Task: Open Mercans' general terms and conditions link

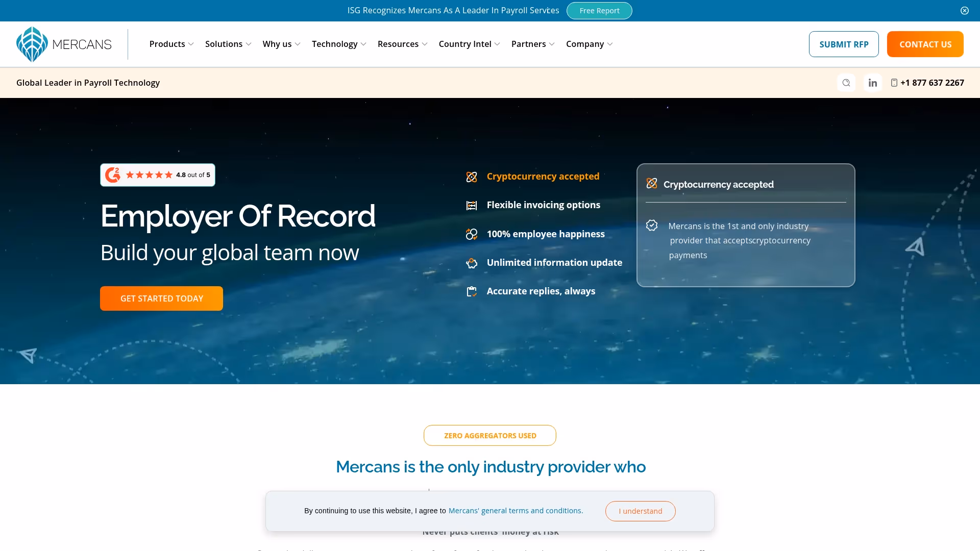Action: tap(515, 510)
